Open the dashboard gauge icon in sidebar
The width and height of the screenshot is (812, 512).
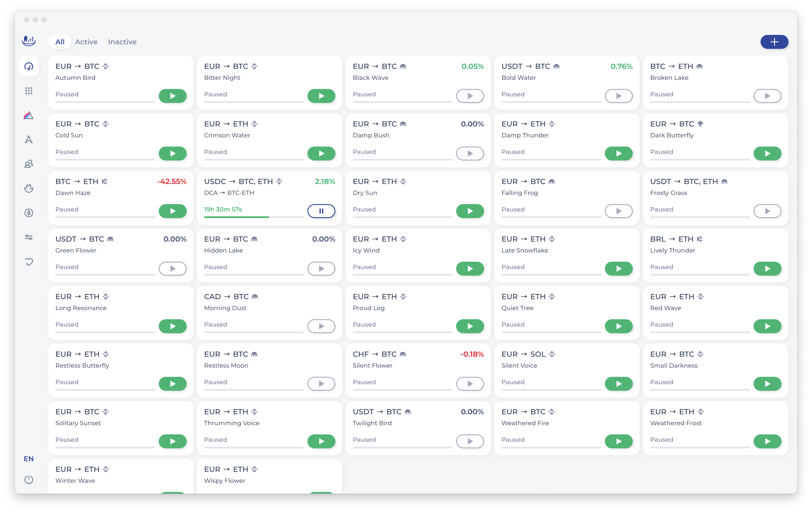tap(29, 67)
